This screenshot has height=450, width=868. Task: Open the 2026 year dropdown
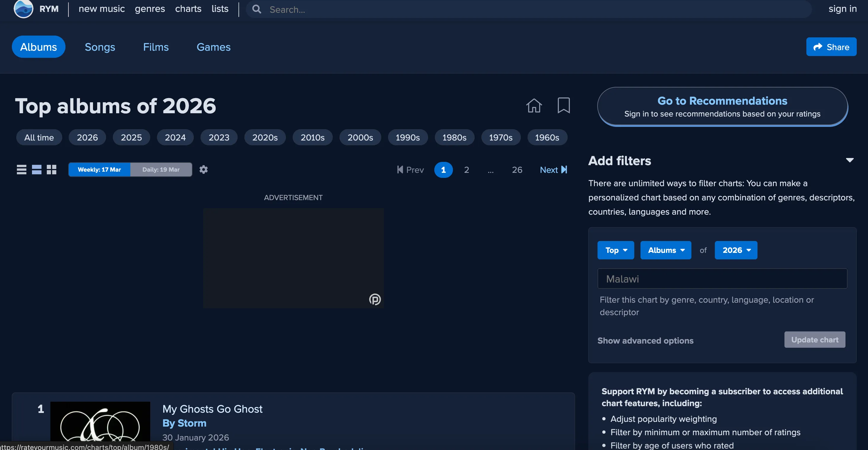pyautogui.click(x=736, y=250)
